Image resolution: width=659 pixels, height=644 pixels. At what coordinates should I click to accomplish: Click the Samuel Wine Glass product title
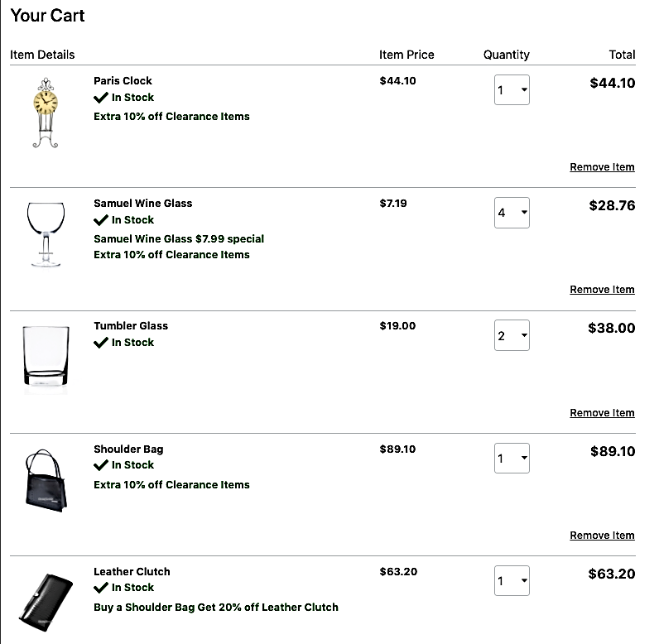142,204
